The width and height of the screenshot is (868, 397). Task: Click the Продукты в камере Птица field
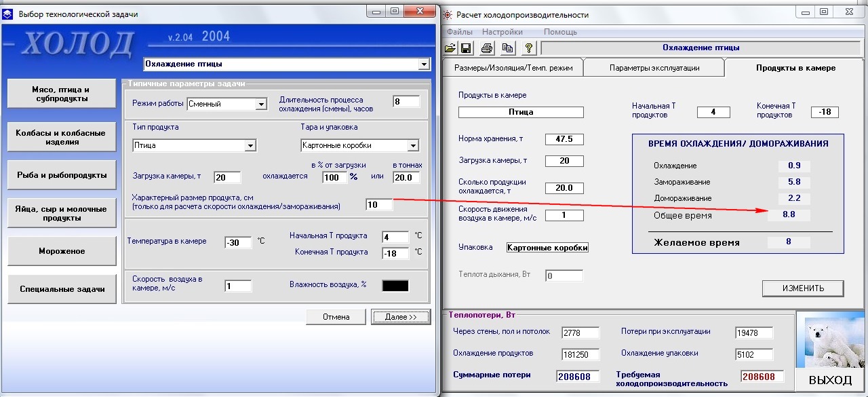(x=521, y=112)
